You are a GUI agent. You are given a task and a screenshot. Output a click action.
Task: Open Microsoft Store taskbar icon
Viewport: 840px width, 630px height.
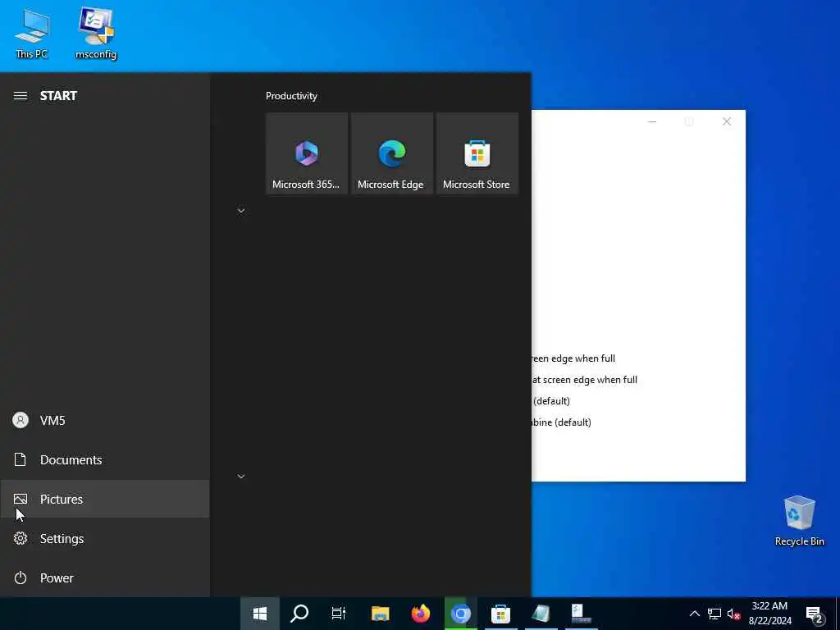point(501,614)
